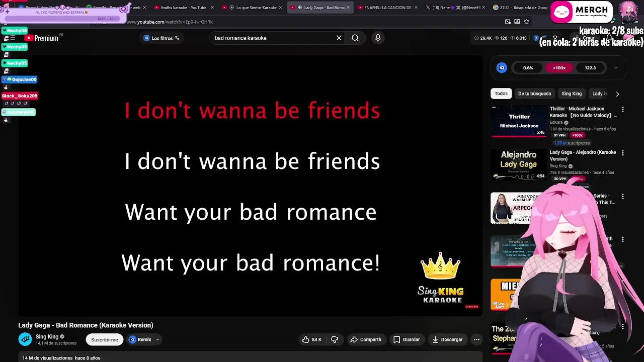Open 'Lady Gaga - Alejandro (Karaoke Version)' title

(x=583, y=155)
